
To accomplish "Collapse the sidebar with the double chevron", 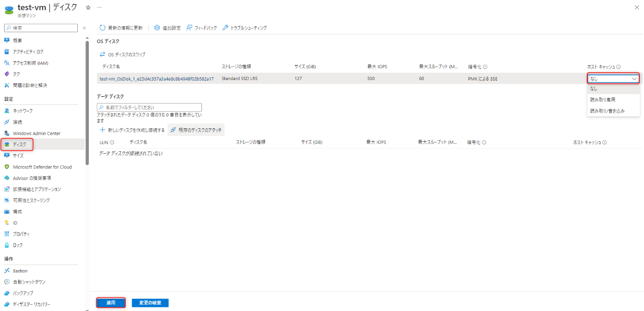I will coord(84,28).
